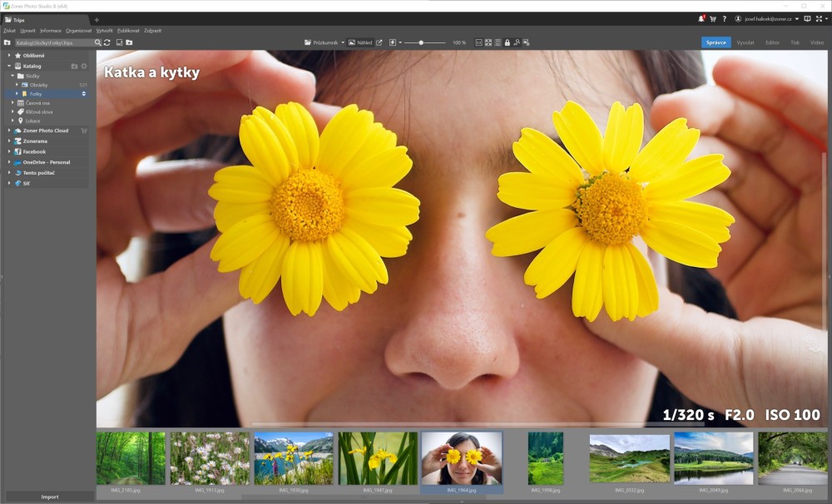Add a new tab with the plus icon

click(x=97, y=20)
